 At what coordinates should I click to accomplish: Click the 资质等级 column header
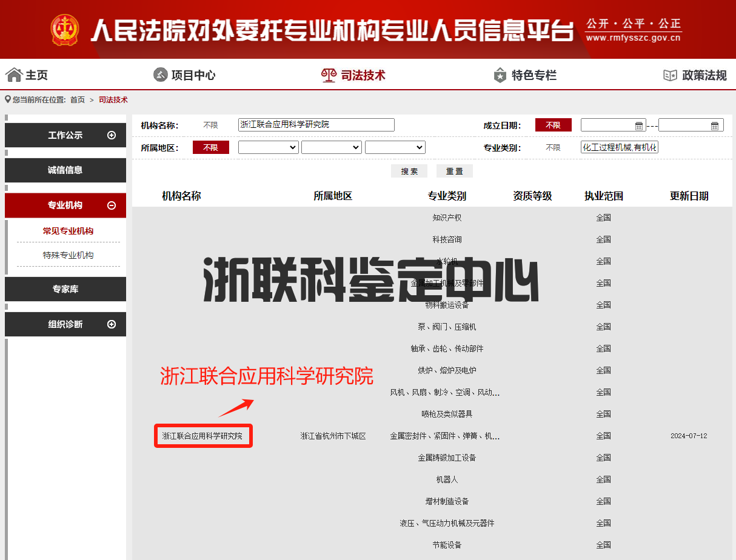(532, 196)
